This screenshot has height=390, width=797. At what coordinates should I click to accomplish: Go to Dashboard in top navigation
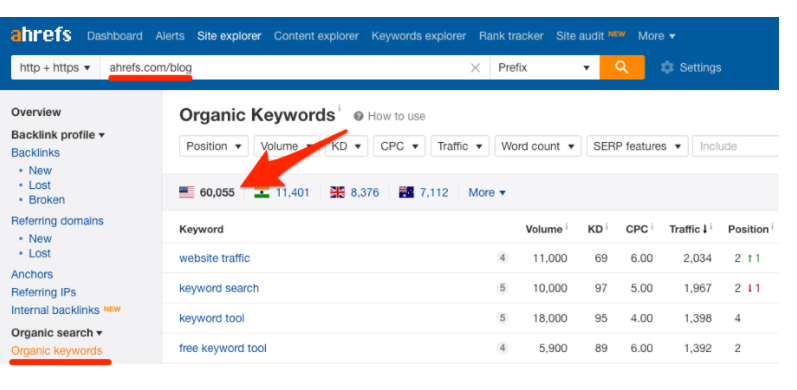click(114, 36)
